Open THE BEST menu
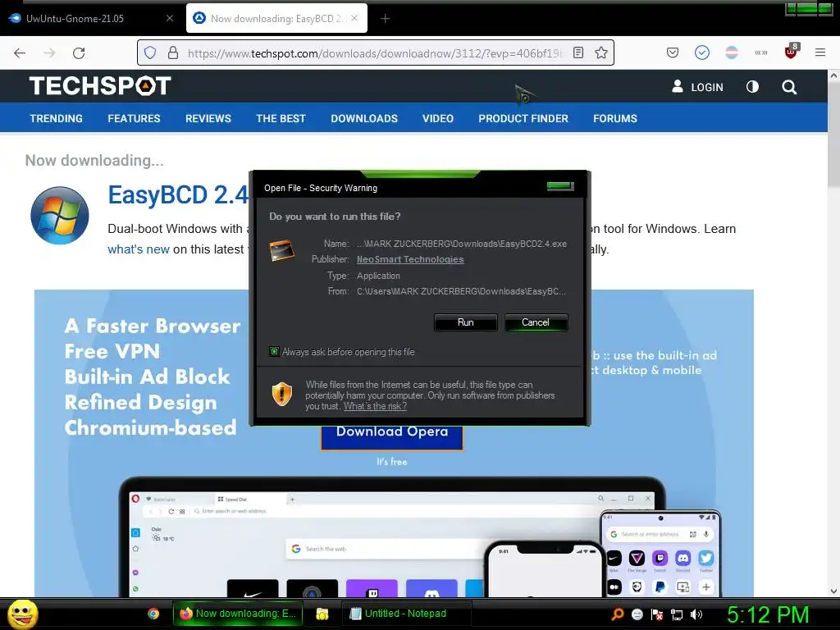The height and width of the screenshot is (630, 840). [x=281, y=118]
